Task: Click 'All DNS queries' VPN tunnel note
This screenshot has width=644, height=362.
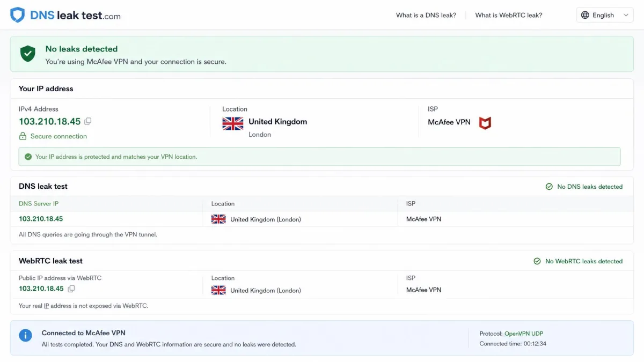Action: 88,234
